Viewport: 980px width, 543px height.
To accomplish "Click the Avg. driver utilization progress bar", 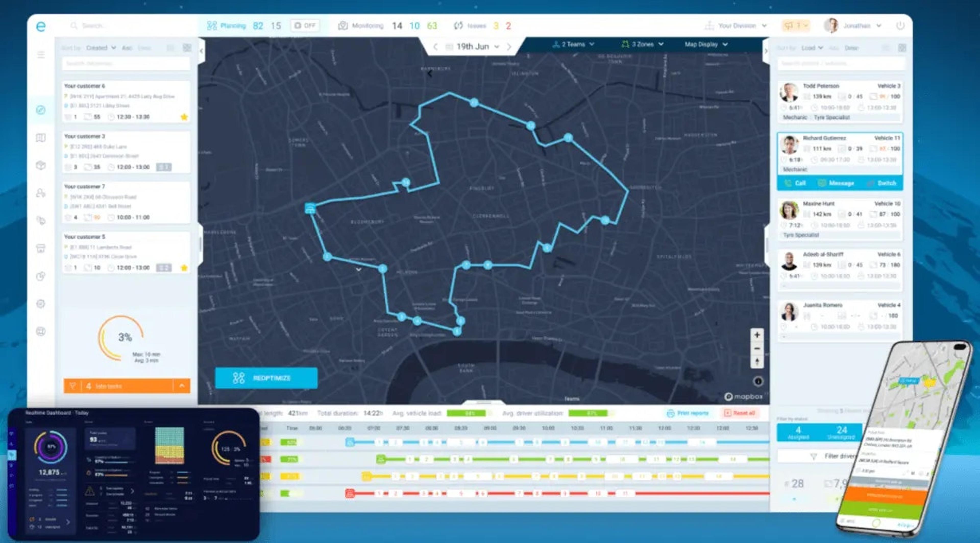I will (591, 413).
